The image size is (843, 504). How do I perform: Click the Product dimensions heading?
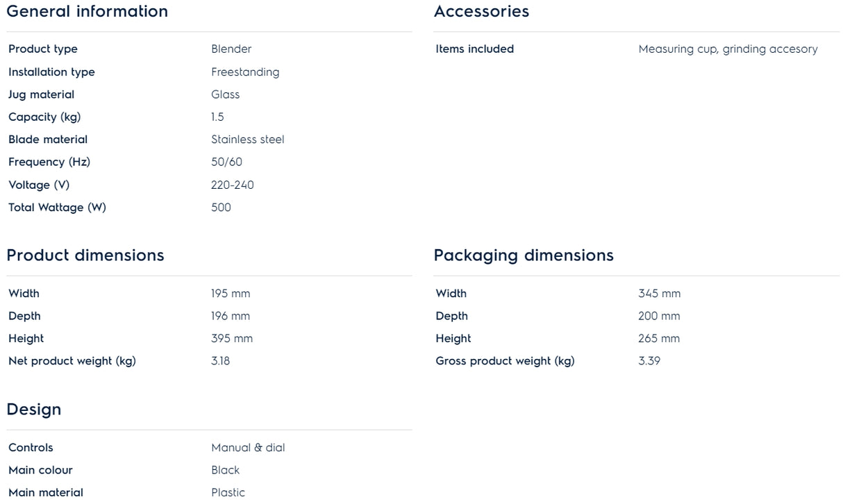pos(85,255)
